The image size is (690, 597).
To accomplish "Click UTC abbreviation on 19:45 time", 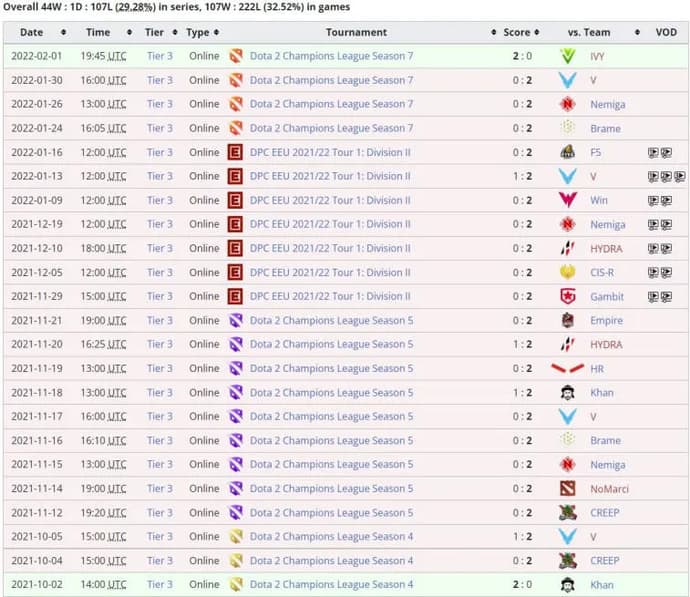I will [117, 56].
